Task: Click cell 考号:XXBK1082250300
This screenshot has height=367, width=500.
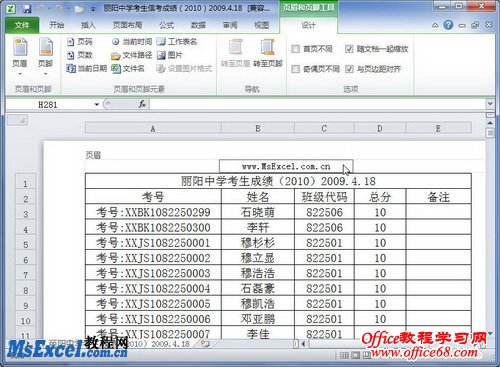Action: point(153,227)
